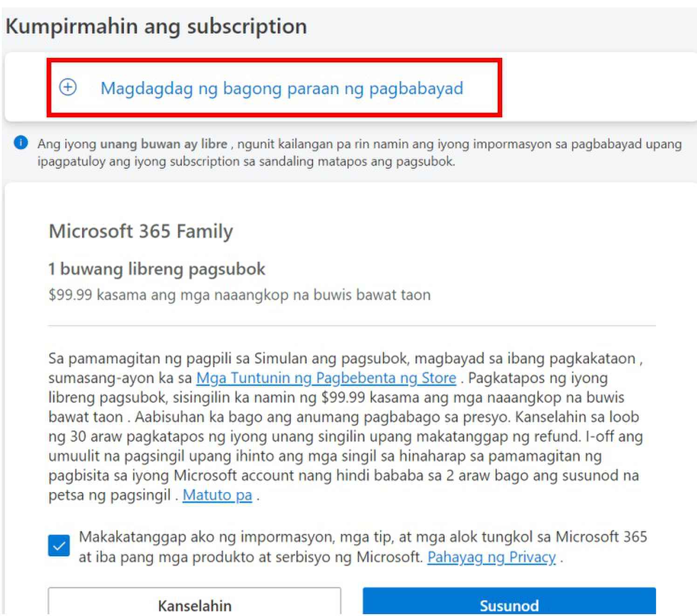Click the blue Susunod button
Image resolution: width=697 pixels, height=616 pixels.
(x=509, y=602)
